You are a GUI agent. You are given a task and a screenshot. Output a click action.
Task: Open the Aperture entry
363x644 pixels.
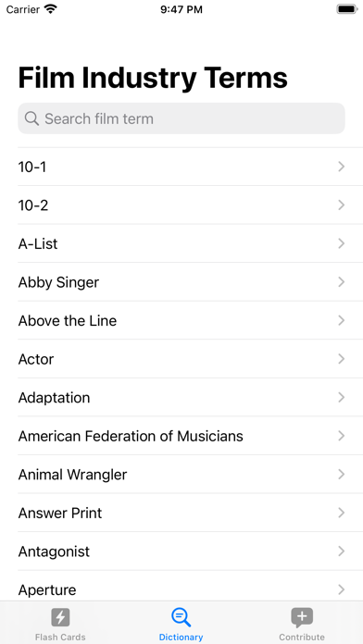click(191, 589)
